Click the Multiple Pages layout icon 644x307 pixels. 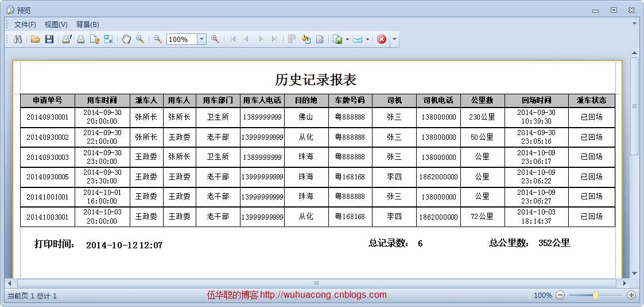[292, 40]
